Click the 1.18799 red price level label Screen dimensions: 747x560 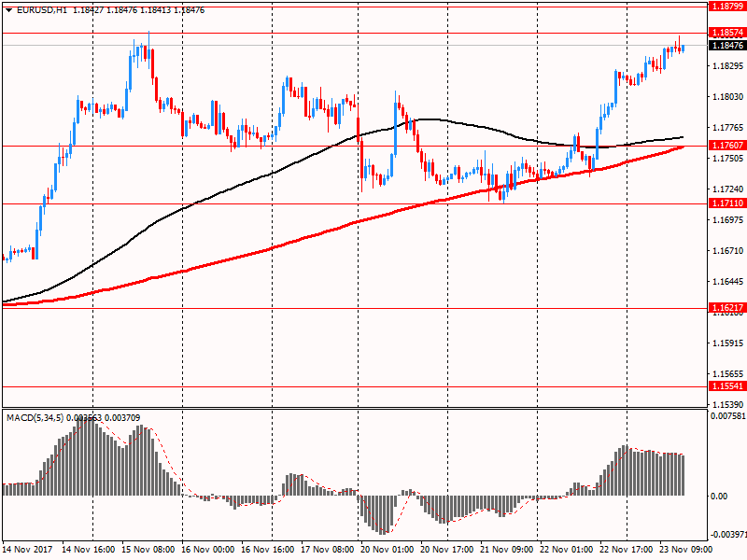[x=727, y=7]
